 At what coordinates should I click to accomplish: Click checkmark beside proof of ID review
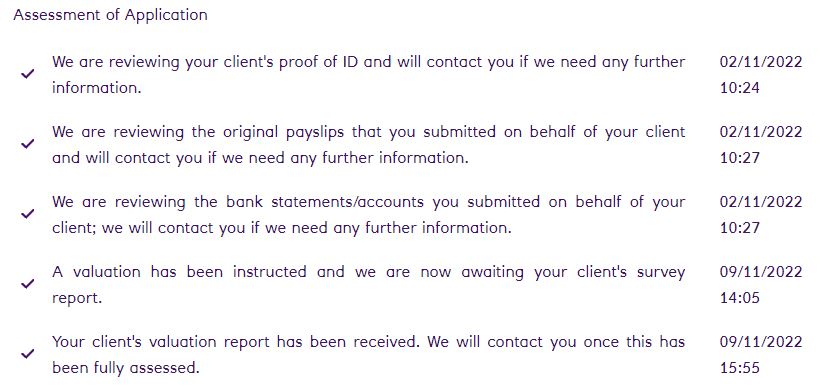pos(28,74)
